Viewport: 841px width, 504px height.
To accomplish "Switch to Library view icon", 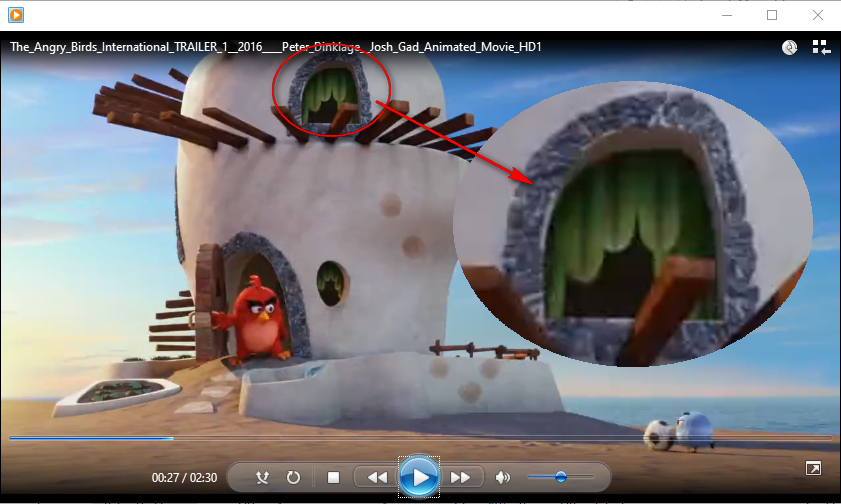I will click(821, 47).
